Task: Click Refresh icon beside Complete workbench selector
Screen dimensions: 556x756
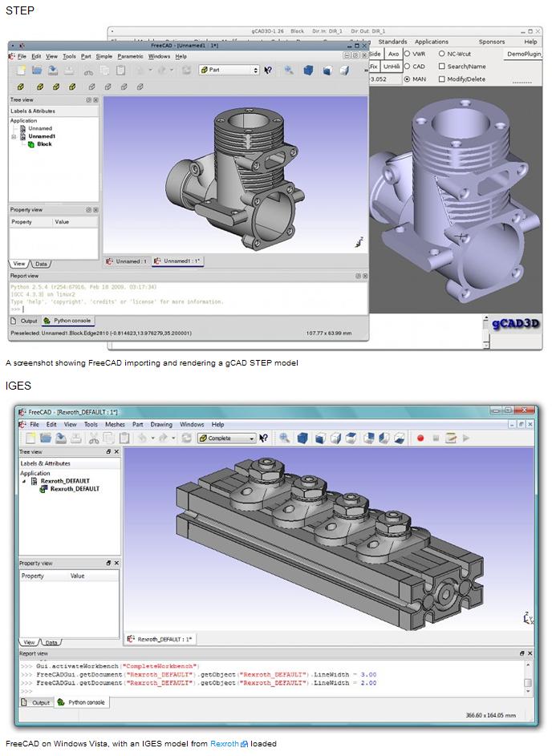Action: coord(187,438)
